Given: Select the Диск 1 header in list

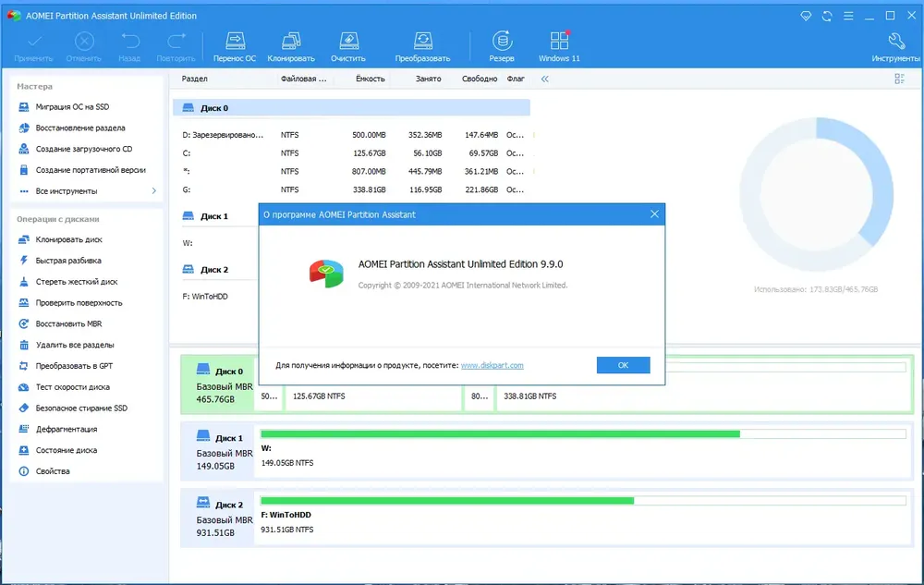Looking at the screenshot, I should click(x=214, y=216).
